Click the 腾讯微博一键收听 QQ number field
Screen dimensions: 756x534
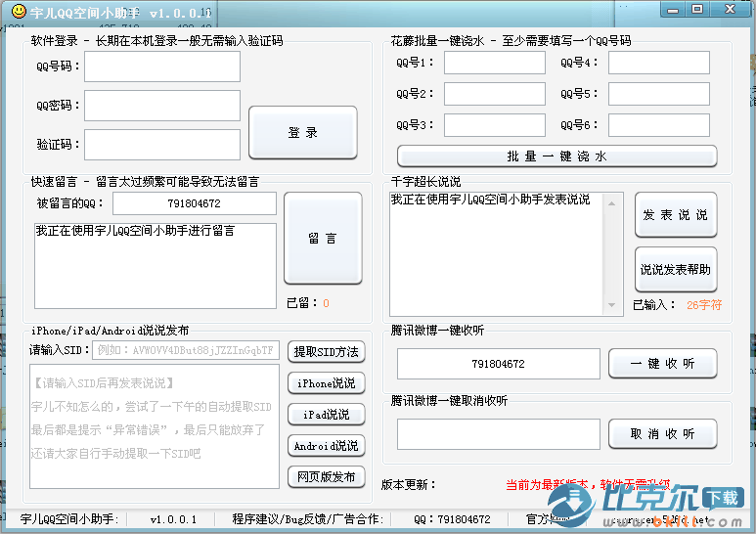coord(499,364)
